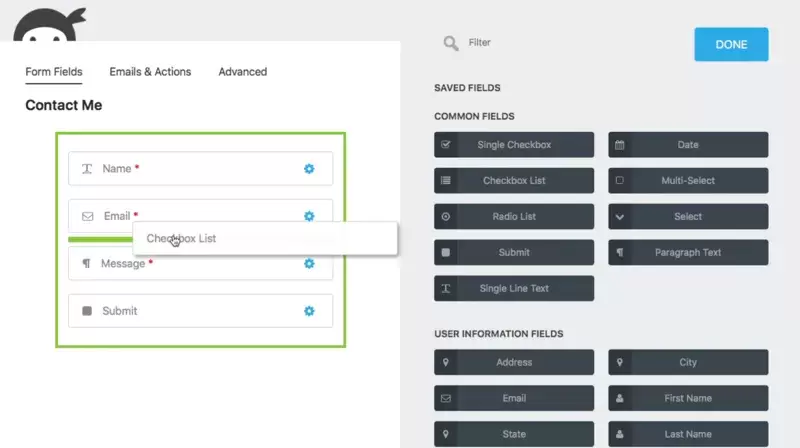Add a Select field
The height and width of the screenshot is (448, 800).
[688, 216]
